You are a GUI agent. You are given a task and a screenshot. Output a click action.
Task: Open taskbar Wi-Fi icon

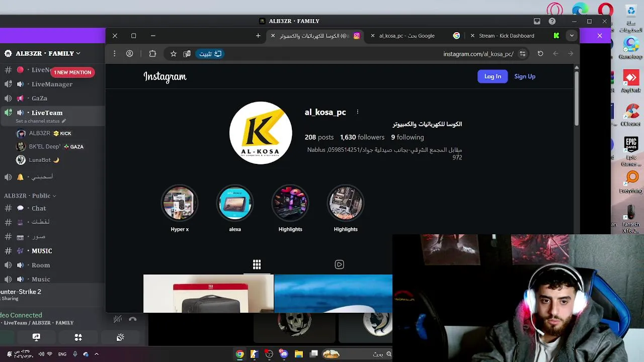49,354
